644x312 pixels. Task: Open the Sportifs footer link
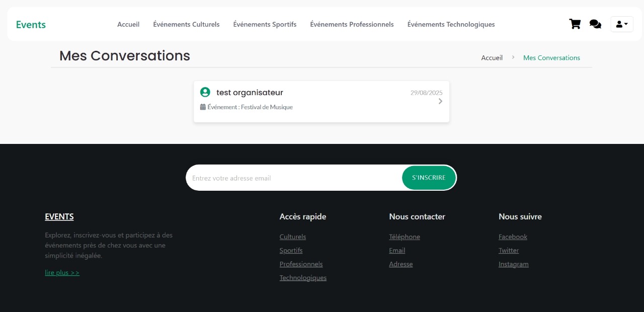pyautogui.click(x=291, y=250)
